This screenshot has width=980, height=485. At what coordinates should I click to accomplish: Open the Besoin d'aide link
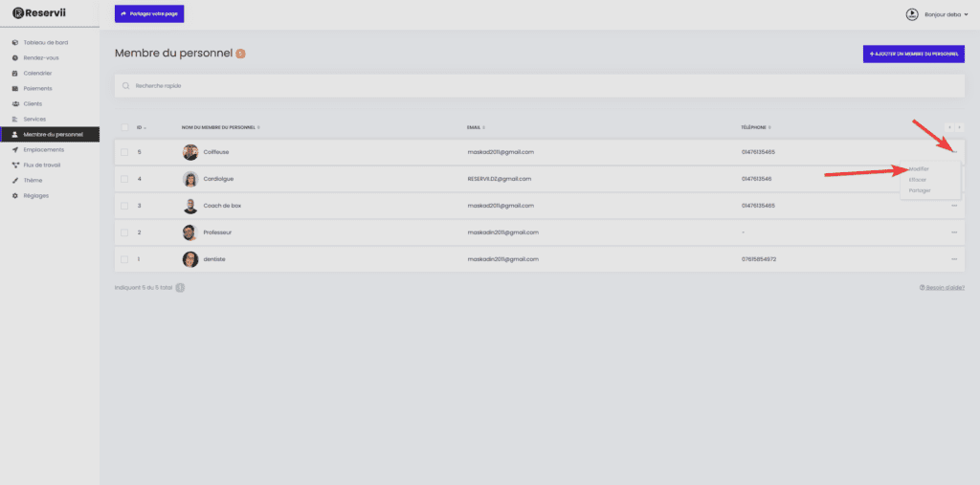(942, 288)
